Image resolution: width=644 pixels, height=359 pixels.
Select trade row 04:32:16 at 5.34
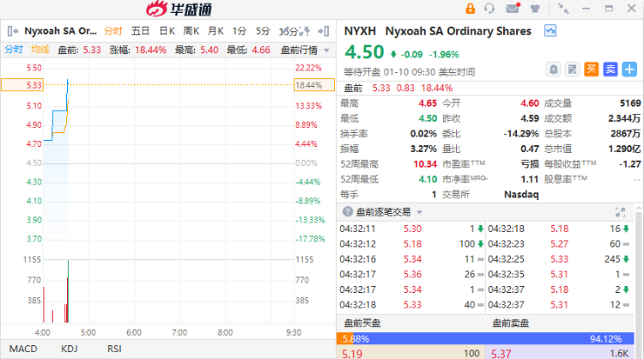pos(411,259)
